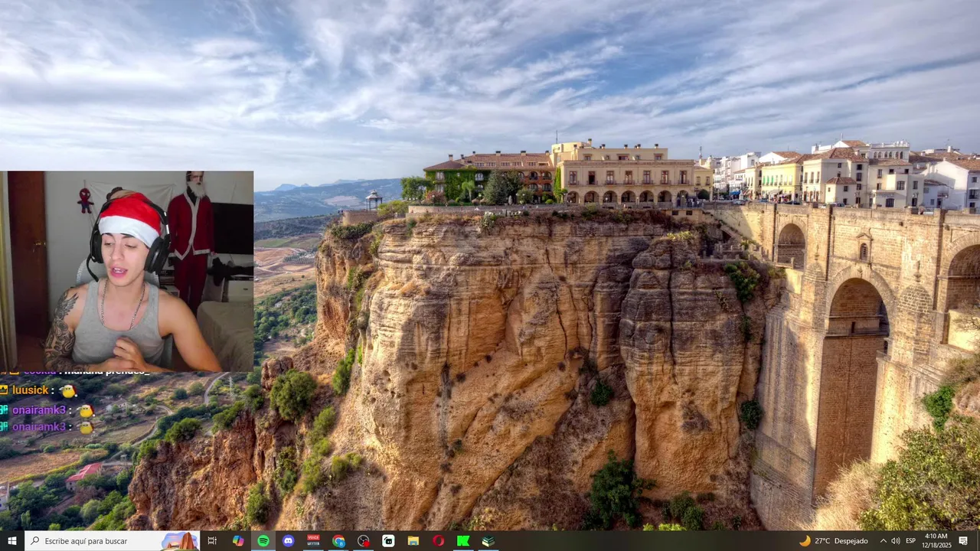The height and width of the screenshot is (551, 980).
Task: Open OBS Studio from the taskbar
Action: coord(364,541)
